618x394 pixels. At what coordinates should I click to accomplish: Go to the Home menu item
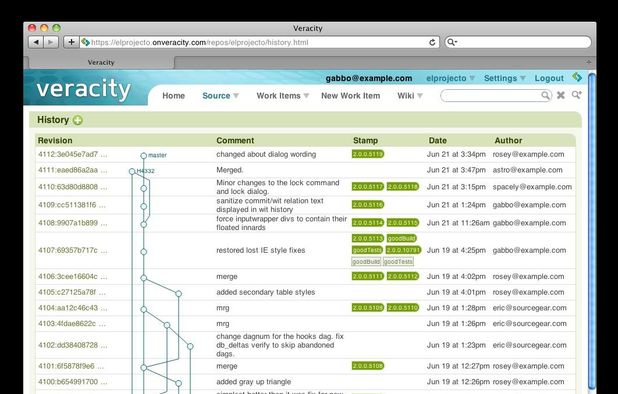click(x=173, y=96)
